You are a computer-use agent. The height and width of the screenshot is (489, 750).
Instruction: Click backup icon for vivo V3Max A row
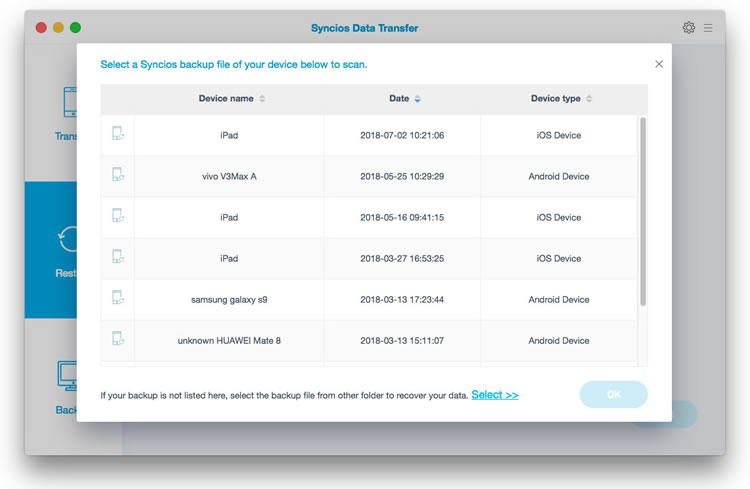[x=118, y=174]
